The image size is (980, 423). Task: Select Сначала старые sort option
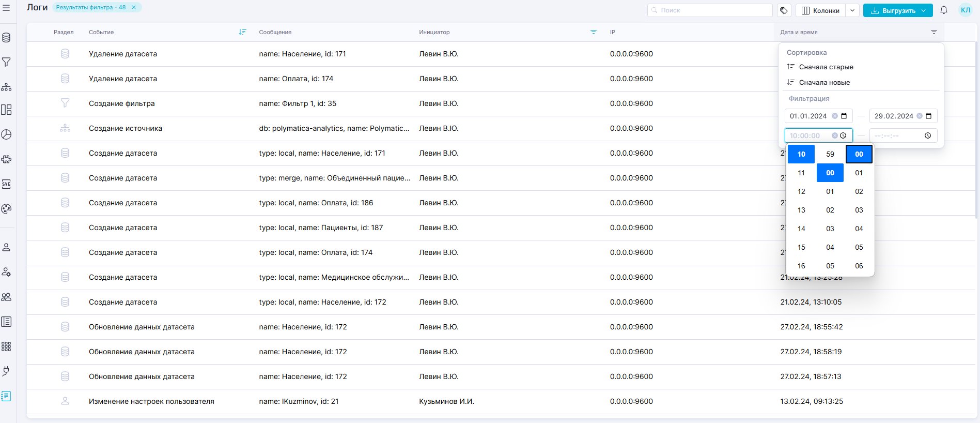tap(826, 67)
